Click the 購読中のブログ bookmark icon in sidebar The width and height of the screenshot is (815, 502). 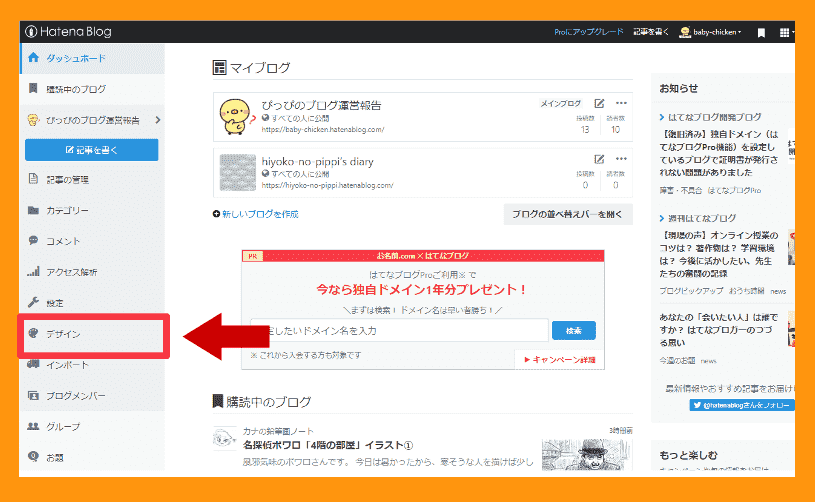point(33,88)
